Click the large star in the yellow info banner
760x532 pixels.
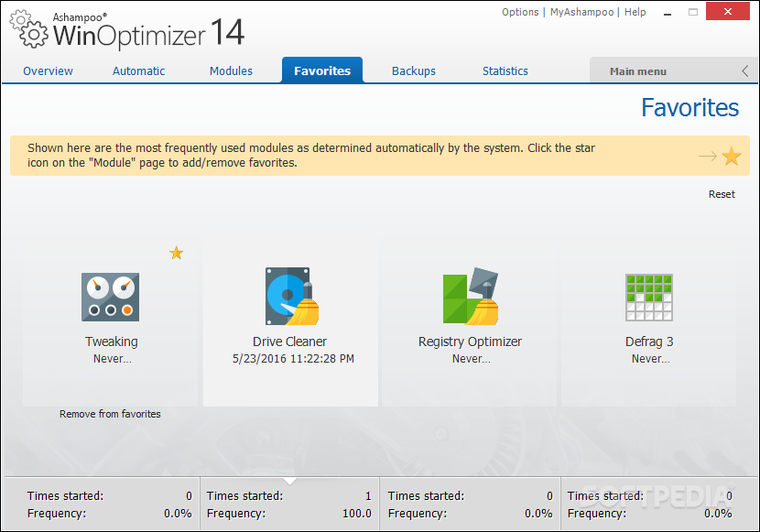click(732, 156)
